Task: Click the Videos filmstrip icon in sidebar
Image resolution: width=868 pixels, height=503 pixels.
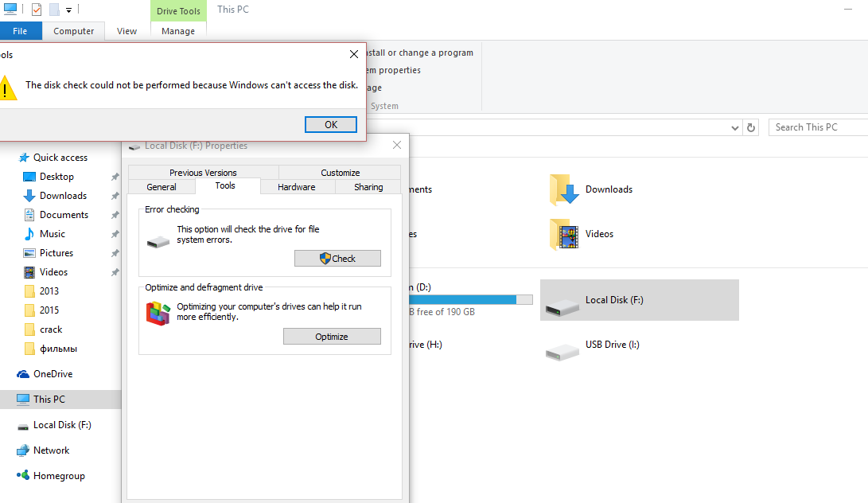Action: pos(29,272)
